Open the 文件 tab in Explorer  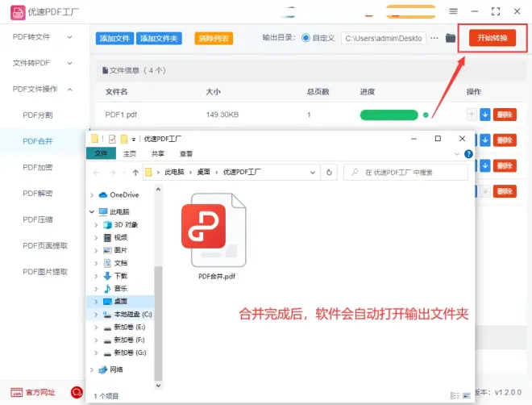click(101, 154)
